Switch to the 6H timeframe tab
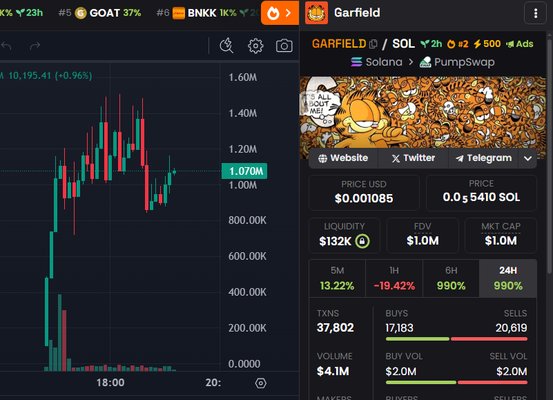The image size is (553, 400). tap(451, 279)
